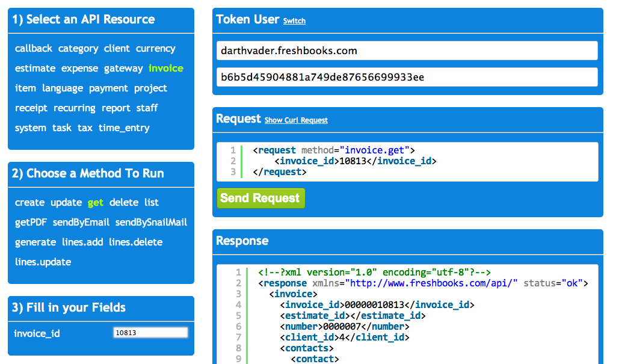Open the Show Curl Request link
Viewport: 619px width, 364px height.
[x=296, y=120]
